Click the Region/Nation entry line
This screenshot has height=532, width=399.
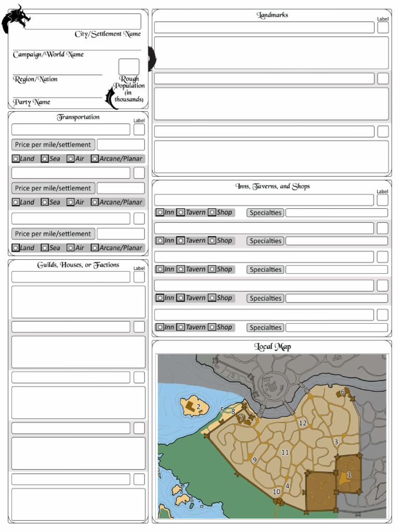pos(57,71)
